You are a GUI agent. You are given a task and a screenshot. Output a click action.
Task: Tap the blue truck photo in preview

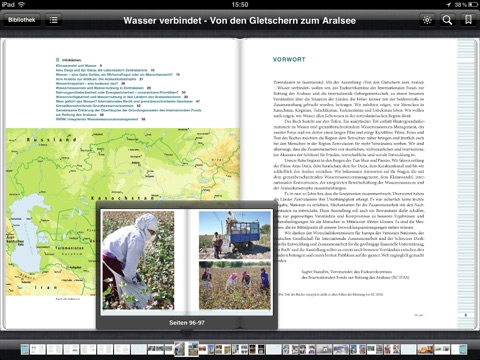click(x=235, y=235)
